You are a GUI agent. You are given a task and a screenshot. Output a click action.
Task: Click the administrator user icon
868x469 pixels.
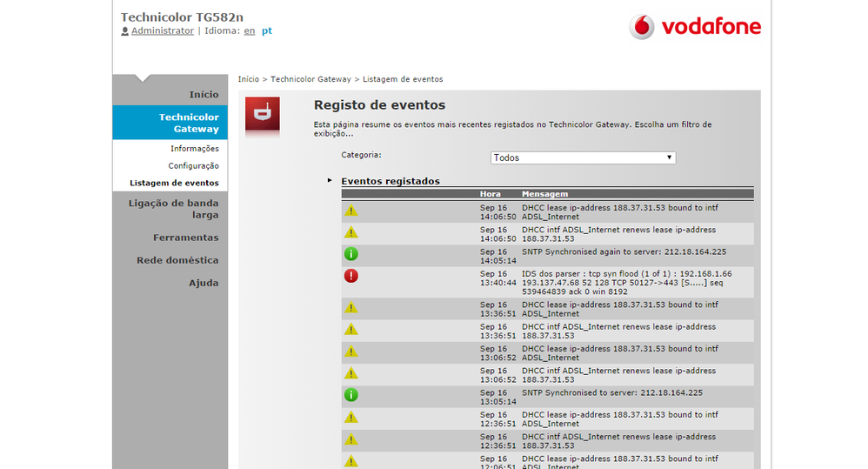(125, 31)
